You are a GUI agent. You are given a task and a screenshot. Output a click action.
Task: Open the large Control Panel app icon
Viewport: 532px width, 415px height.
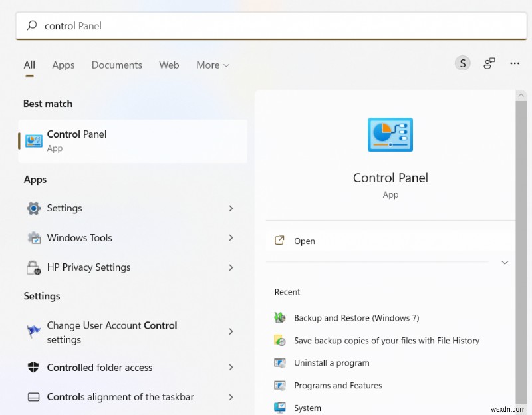[390, 134]
